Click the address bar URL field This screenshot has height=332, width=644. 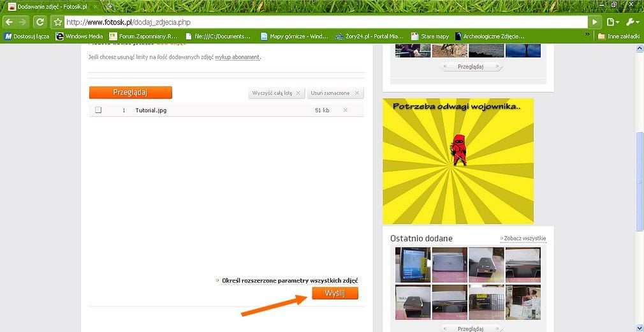point(326,22)
